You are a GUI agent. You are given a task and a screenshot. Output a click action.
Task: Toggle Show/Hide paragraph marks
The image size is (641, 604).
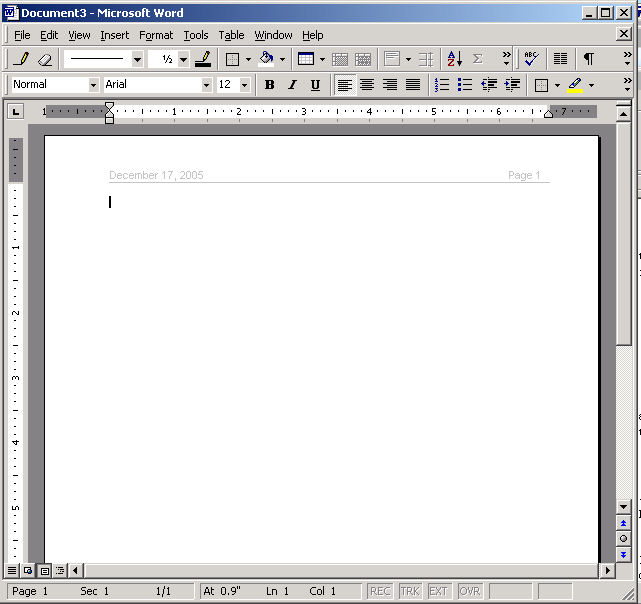(589, 59)
